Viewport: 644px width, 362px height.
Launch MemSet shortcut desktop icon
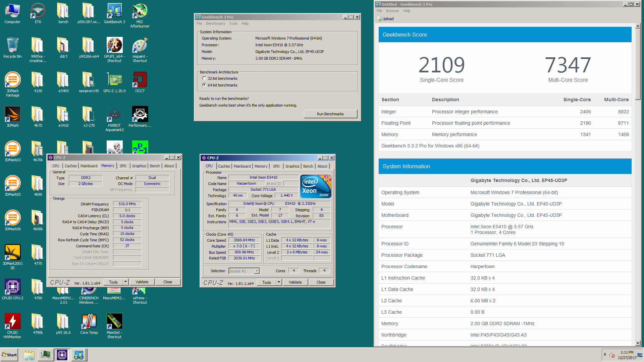114,326
